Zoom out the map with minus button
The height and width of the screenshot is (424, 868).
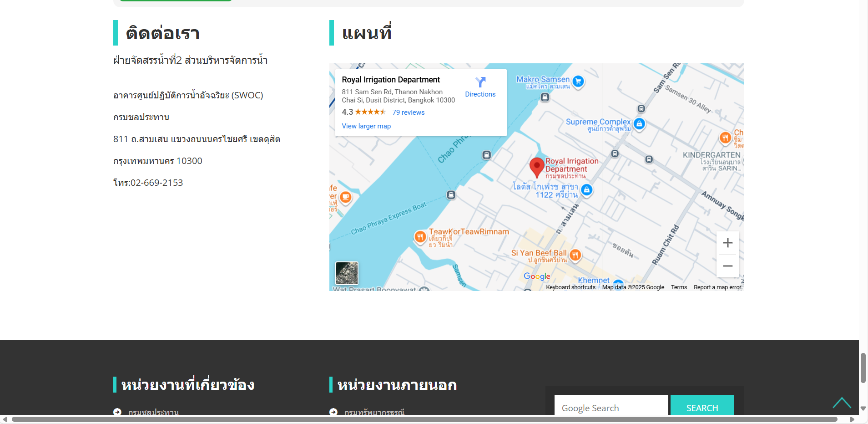coord(727,266)
